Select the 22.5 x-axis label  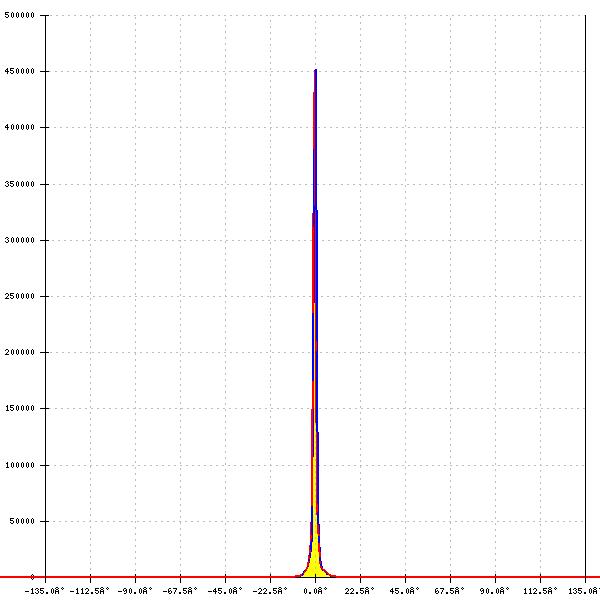coord(360,591)
